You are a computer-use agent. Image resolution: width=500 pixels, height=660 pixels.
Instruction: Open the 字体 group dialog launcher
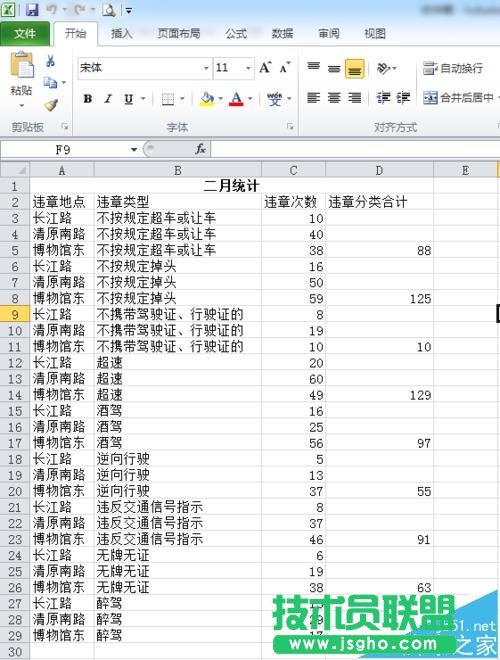point(290,126)
